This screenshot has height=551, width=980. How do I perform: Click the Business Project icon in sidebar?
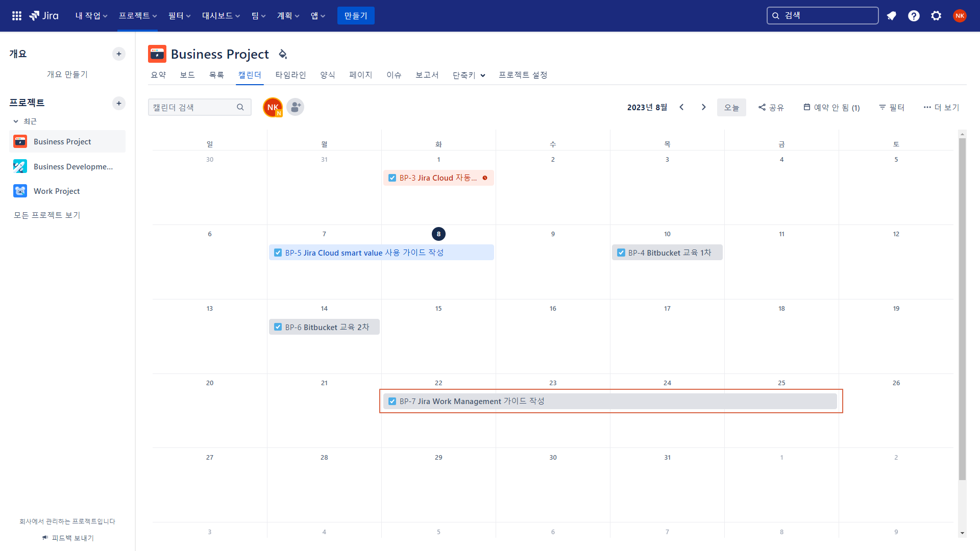20,141
